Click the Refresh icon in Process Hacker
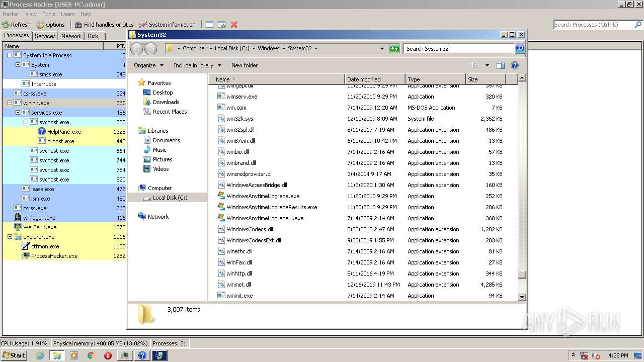Screen dimensions: 644x362 (x=6, y=24)
